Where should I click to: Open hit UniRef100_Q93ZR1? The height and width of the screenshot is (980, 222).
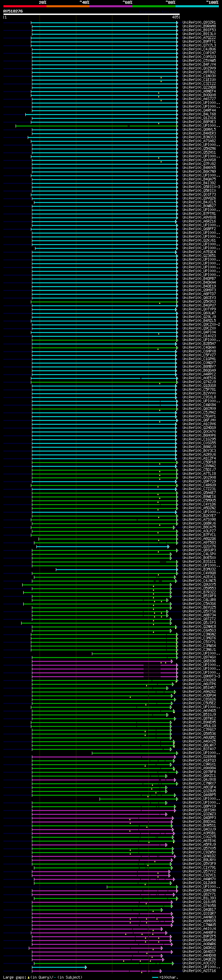tap(199, 23)
